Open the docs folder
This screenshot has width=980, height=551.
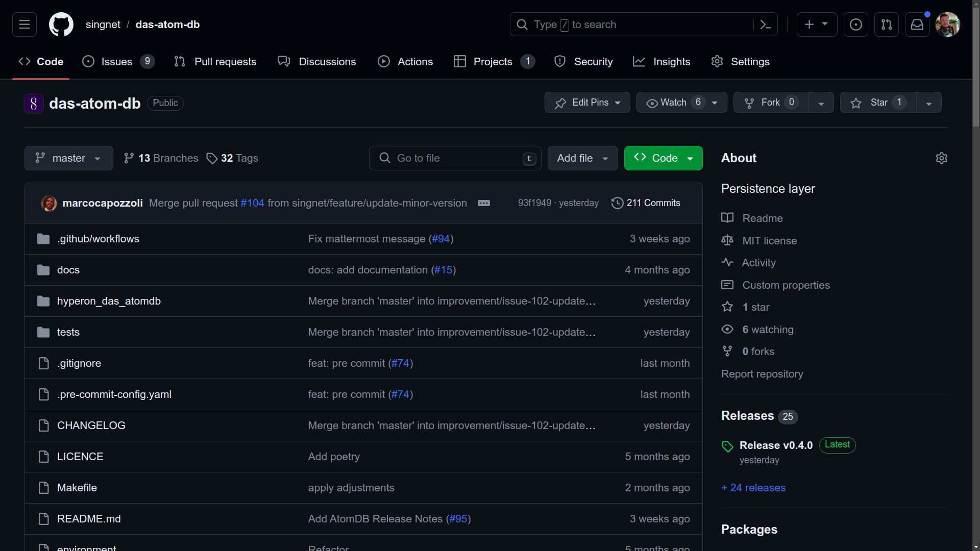[68, 270]
